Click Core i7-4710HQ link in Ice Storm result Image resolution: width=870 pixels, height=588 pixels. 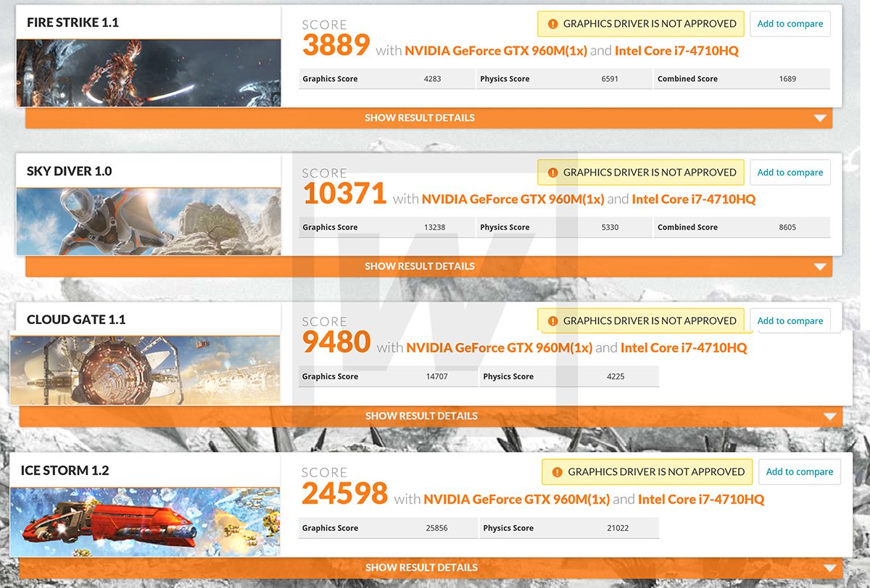pos(701,500)
